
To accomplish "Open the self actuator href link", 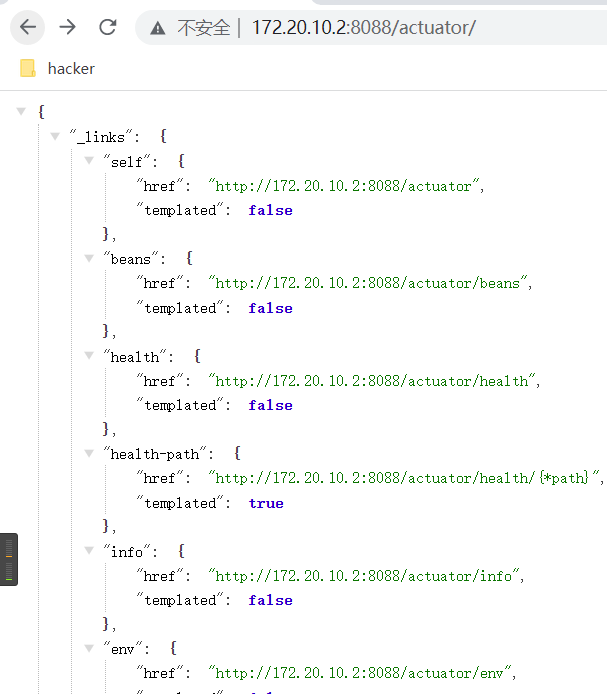I will coord(343,186).
